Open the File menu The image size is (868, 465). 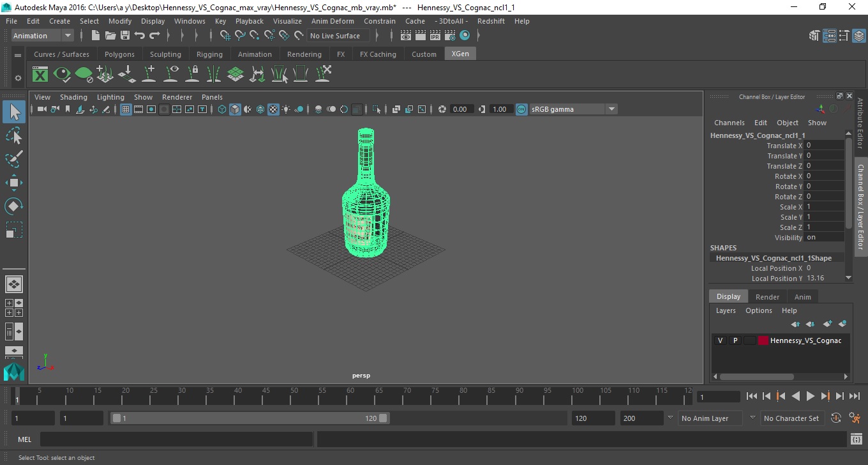[x=11, y=21]
